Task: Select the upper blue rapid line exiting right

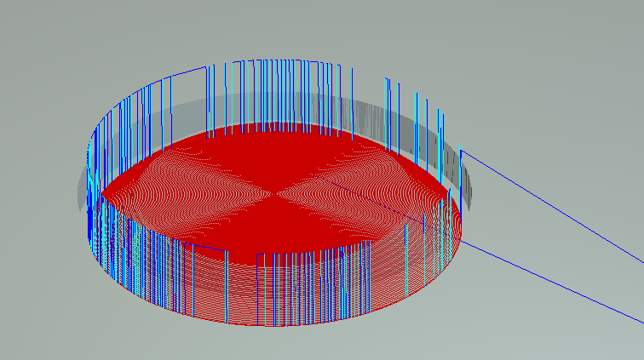Action: tap(554, 207)
